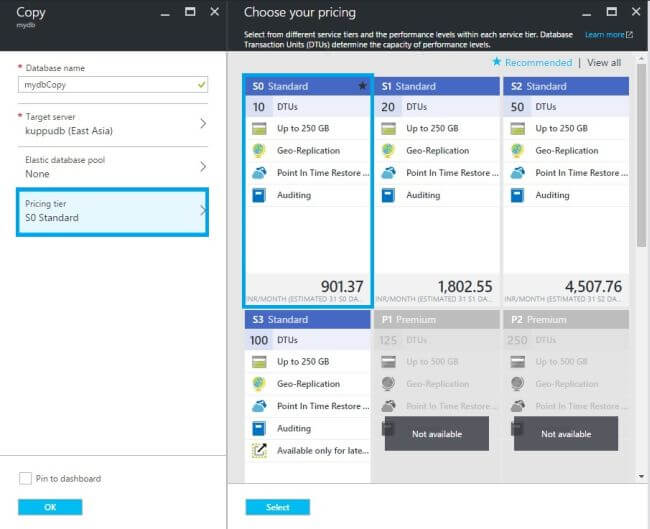Click the pricing panel vertical scrollbar
The width and height of the screenshot is (650, 529).
tap(640, 150)
